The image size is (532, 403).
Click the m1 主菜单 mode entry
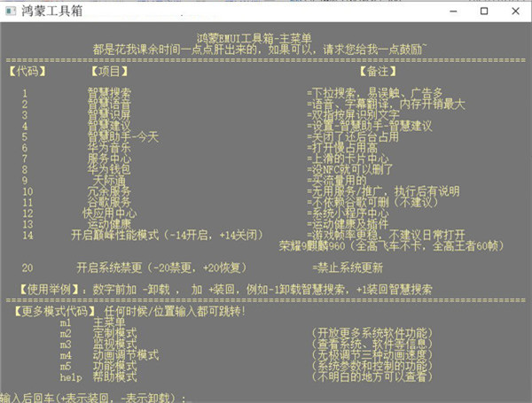point(106,322)
